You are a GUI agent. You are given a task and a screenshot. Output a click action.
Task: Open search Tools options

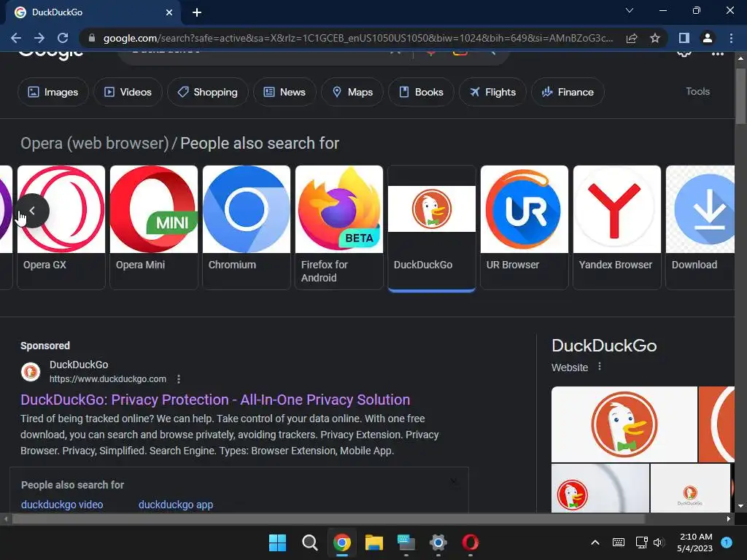click(697, 91)
